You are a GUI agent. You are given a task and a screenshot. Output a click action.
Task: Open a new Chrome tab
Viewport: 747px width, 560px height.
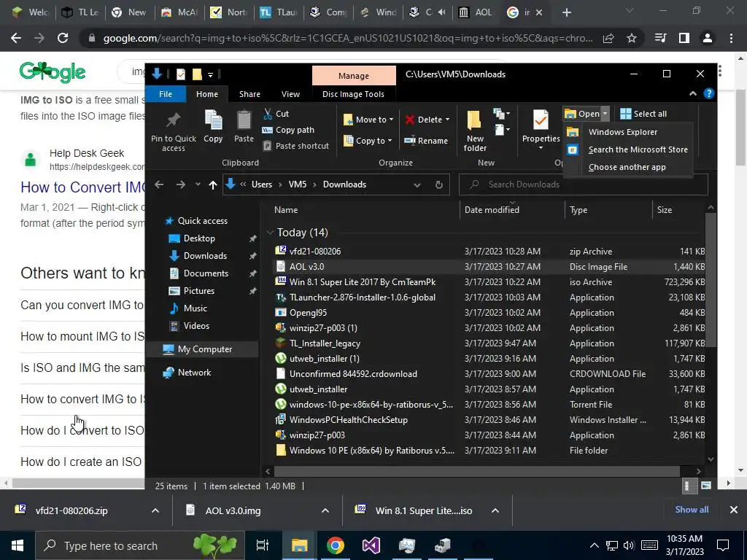click(566, 12)
